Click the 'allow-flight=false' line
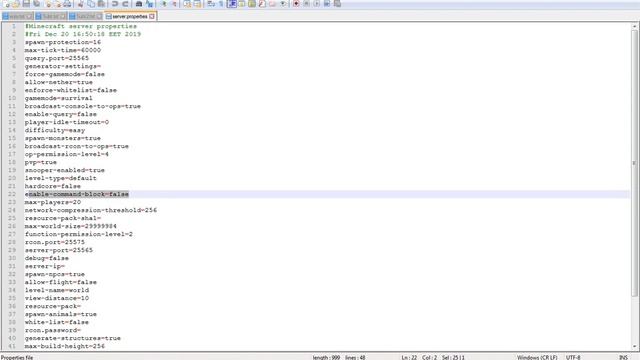Viewport: 640px width, 360px height. (61, 282)
